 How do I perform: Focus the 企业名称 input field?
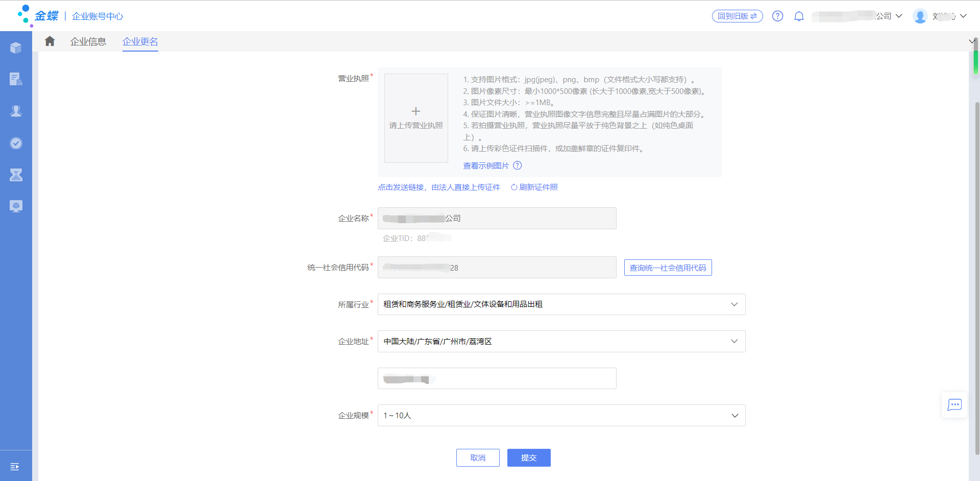coord(497,218)
